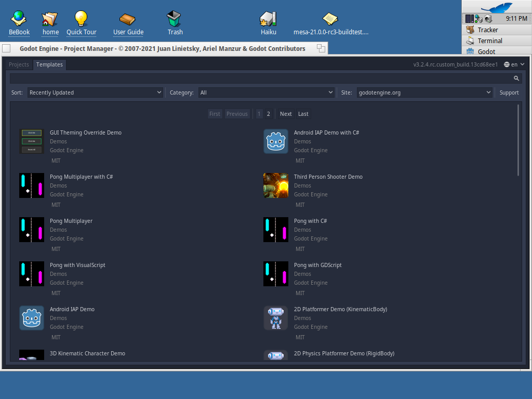Switch to the Projects tab
The width and height of the screenshot is (532, 399).
coord(19,64)
